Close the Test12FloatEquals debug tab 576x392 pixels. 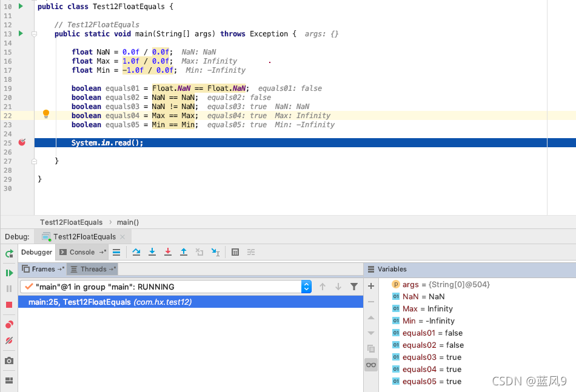[122, 237]
